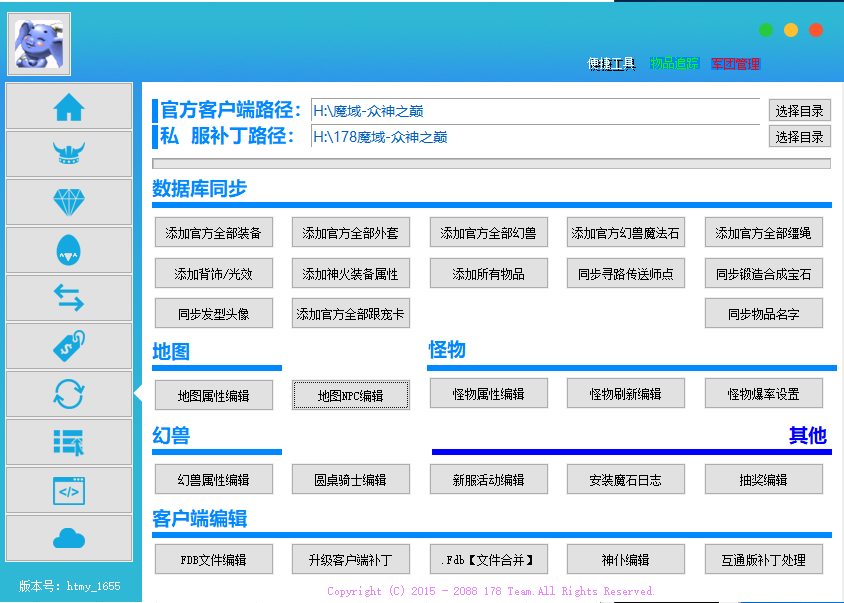The image size is (844, 603).
Task: Click 选择目录 for 官方客户端路径
Action: (799, 110)
